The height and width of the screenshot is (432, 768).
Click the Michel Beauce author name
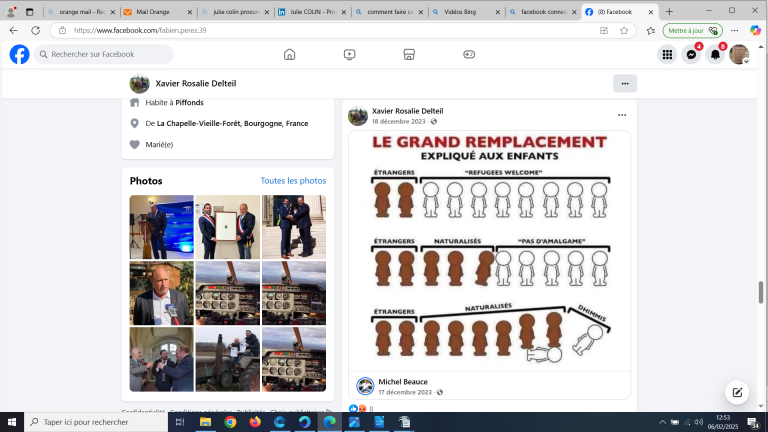(x=402, y=382)
